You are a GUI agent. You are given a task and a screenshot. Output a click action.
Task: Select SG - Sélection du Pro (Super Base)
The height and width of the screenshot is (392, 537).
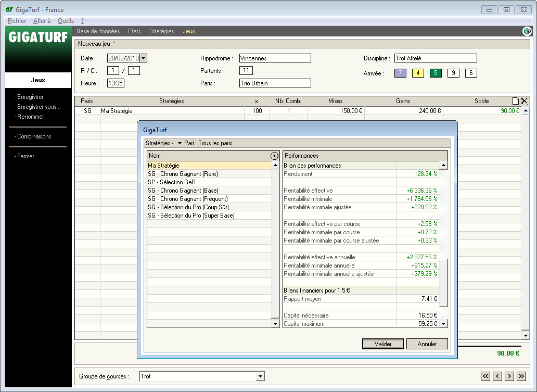[x=209, y=216]
